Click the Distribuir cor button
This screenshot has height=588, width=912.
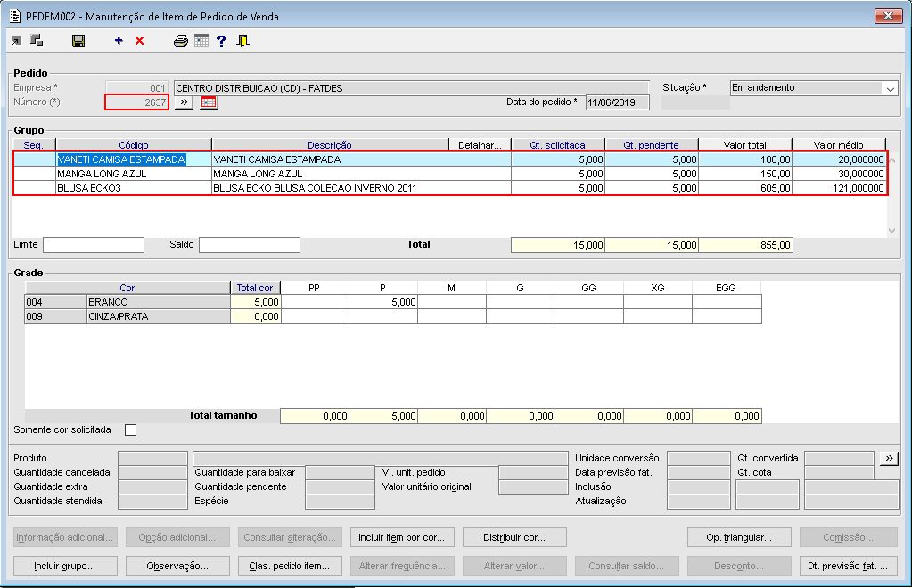(514, 537)
